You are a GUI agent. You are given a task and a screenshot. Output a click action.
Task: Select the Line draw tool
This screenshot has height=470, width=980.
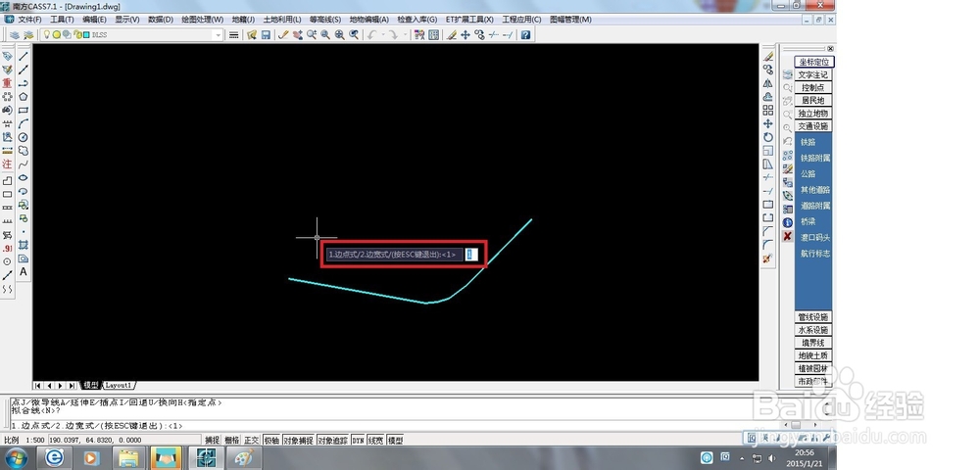tap(24, 56)
